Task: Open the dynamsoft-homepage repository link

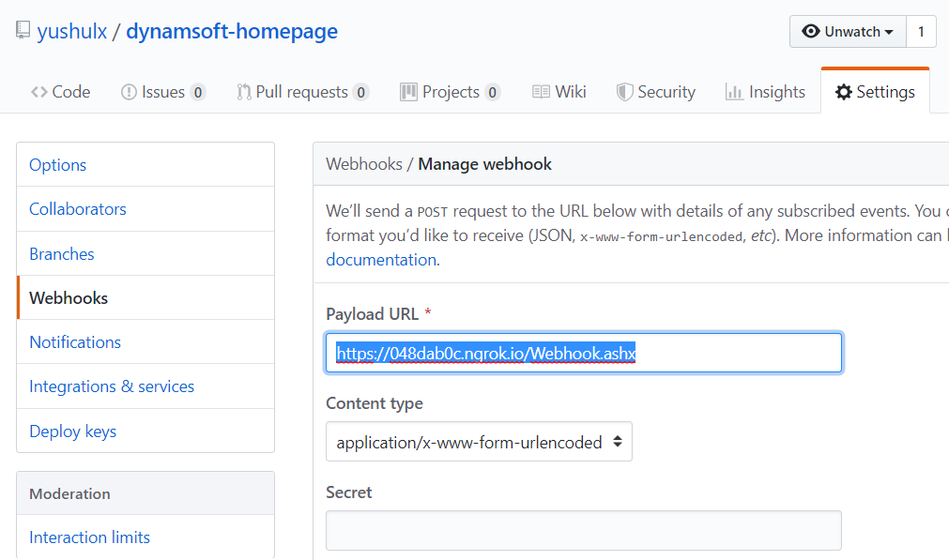Action: (x=232, y=31)
